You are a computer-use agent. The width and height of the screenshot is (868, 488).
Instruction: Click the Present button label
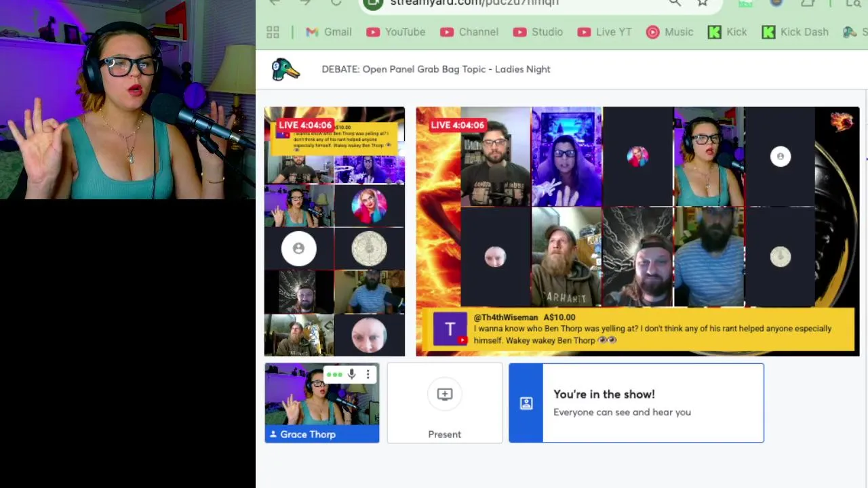click(x=445, y=434)
